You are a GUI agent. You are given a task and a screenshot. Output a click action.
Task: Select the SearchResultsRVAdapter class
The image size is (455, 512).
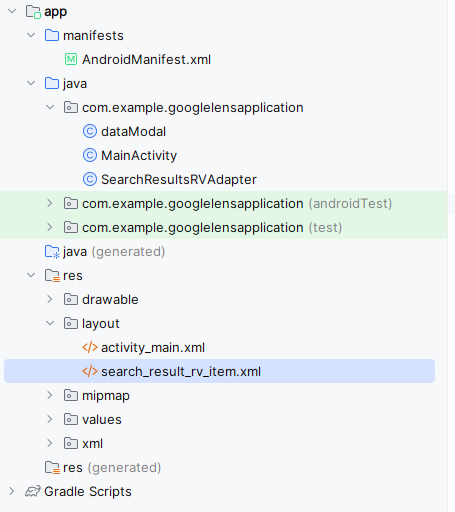(179, 180)
